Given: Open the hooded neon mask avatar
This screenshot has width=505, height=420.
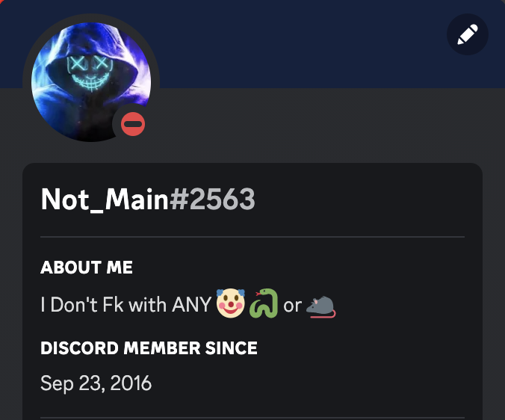Looking at the screenshot, I should coord(91,82).
